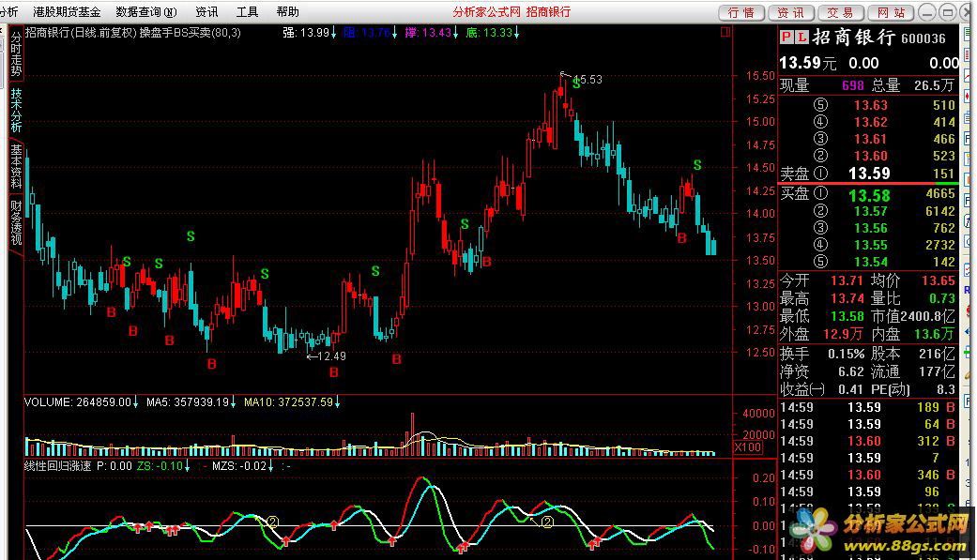Click the X100 volume scale label
The image size is (977, 560).
[x=748, y=447]
